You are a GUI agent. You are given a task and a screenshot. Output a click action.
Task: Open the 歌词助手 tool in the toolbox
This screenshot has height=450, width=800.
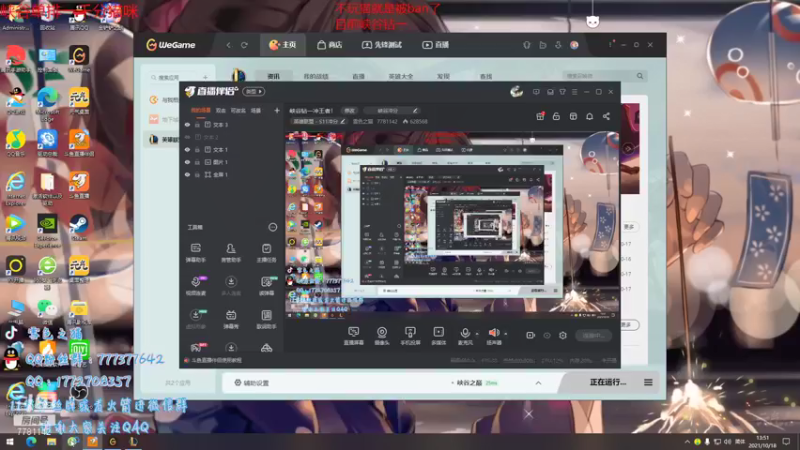(266, 319)
